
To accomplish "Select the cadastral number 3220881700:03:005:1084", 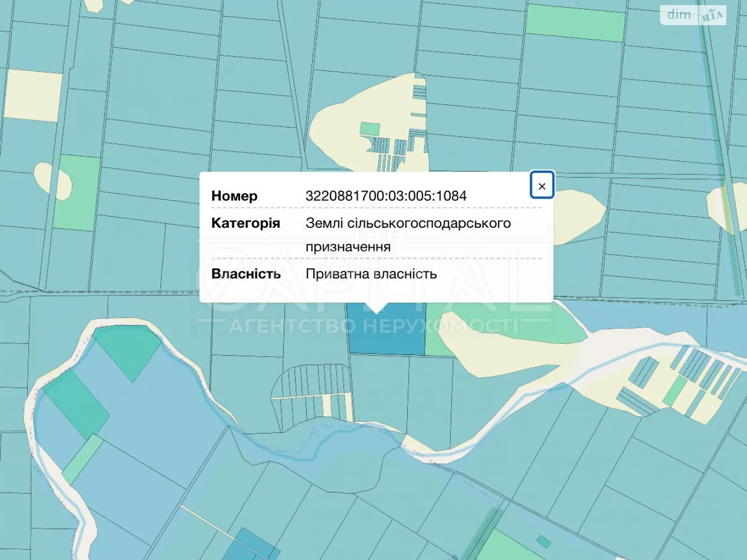I will click(x=386, y=196).
